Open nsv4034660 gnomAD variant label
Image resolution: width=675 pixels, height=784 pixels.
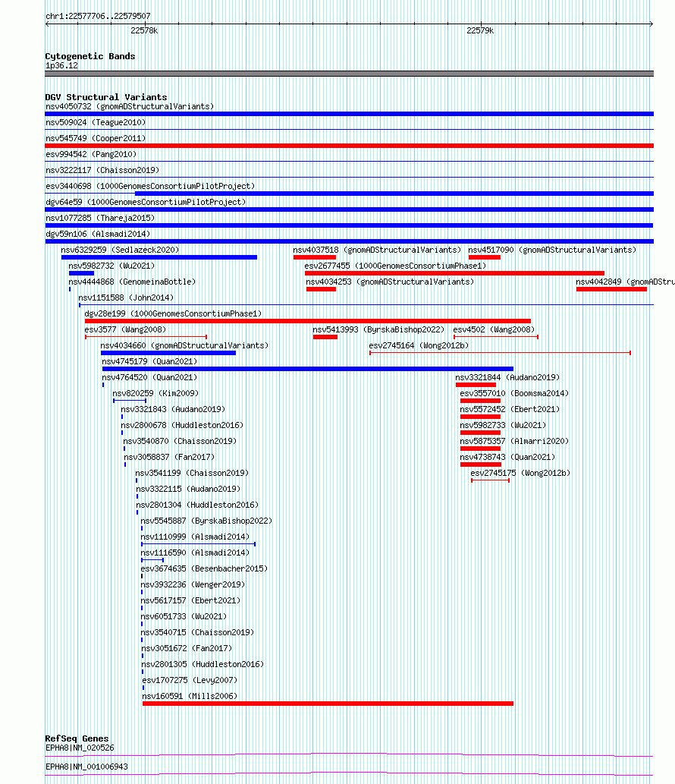click(184, 346)
